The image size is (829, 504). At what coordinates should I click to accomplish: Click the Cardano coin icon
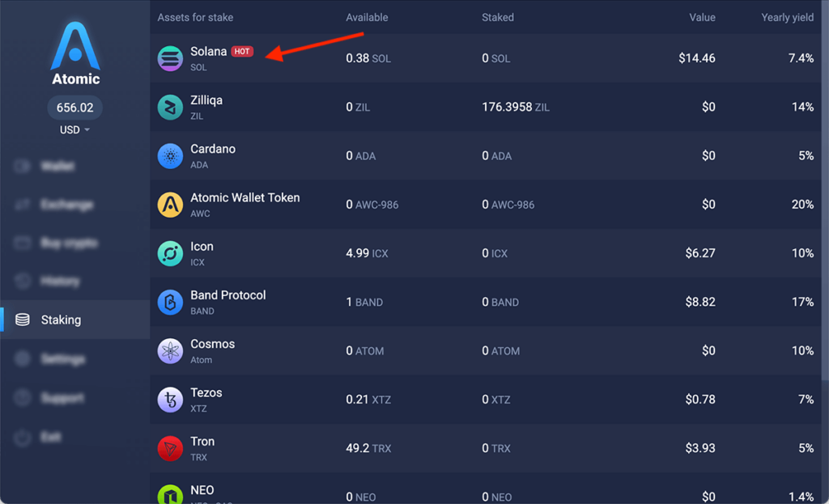pyautogui.click(x=170, y=156)
